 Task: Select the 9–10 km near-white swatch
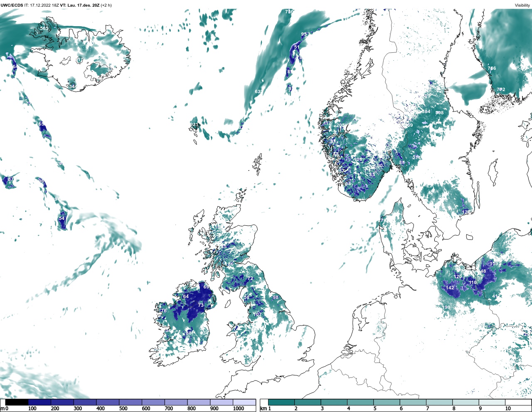tap(492, 402)
